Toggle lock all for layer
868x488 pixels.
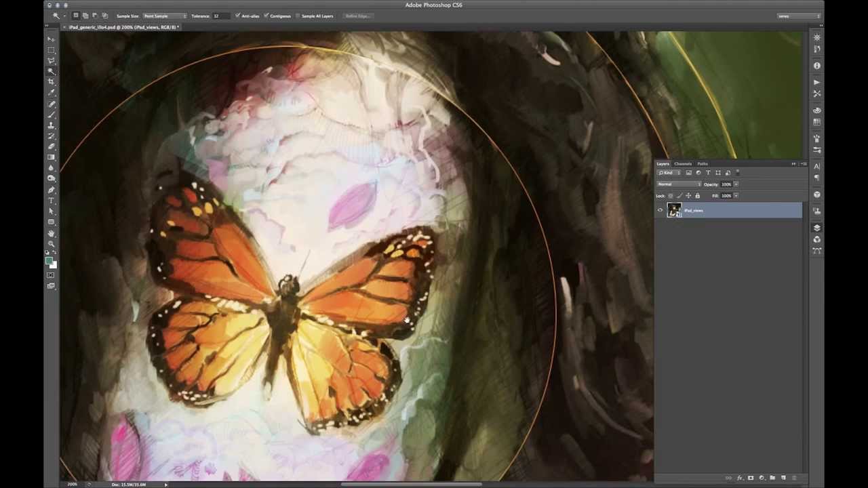[697, 196]
